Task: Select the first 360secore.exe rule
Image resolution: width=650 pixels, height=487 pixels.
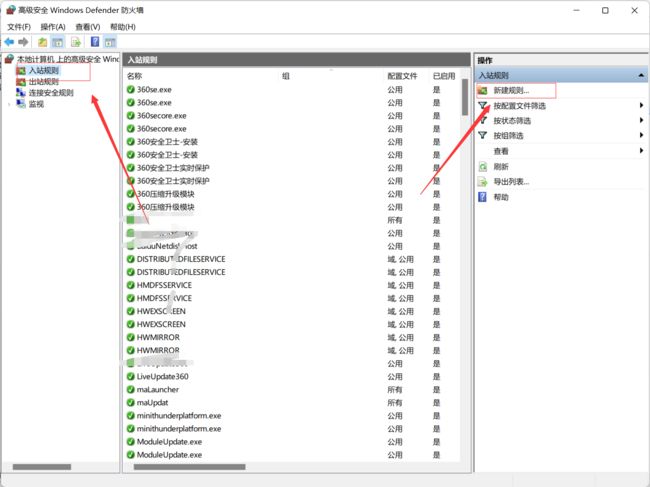Action: click(162, 116)
